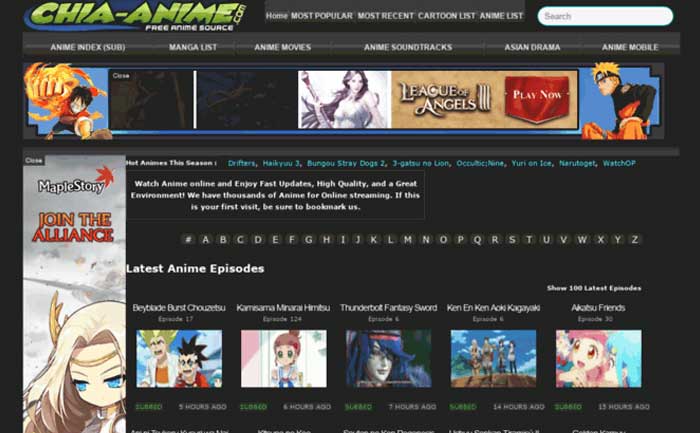
Task: Open the Haikyuu 3 link
Action: click(x=281, y=163)
